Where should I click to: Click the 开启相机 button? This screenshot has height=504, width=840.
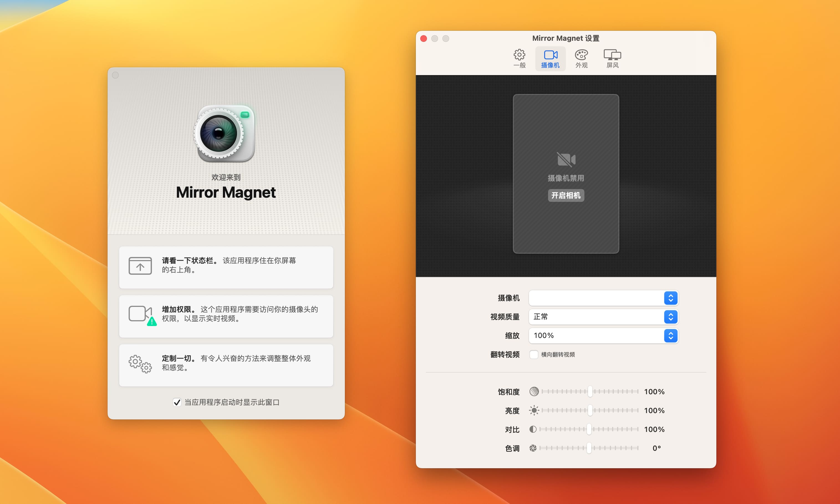(x=566, y=195)
